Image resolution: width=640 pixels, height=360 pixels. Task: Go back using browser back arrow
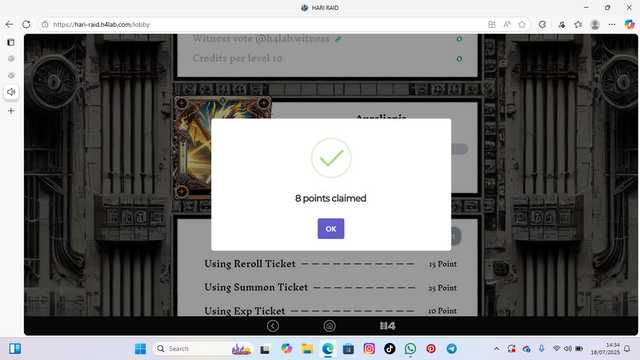point(9,24)
